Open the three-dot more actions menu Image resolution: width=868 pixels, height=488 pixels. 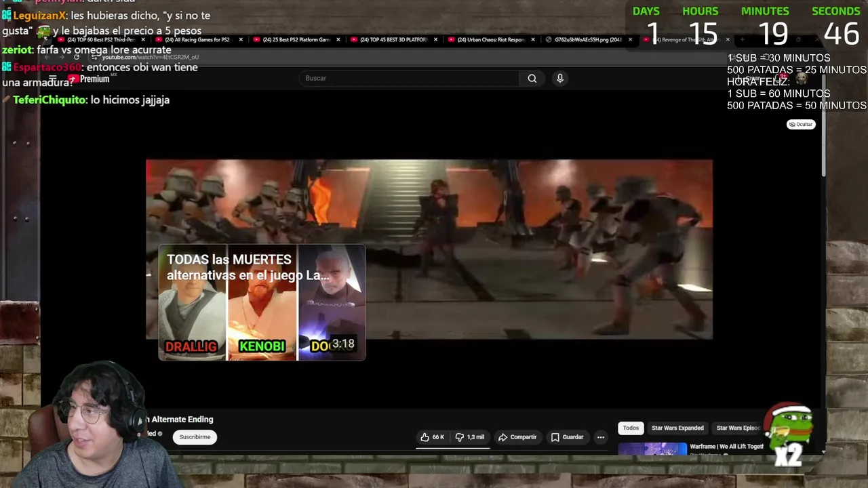click(x=601, y=437)
